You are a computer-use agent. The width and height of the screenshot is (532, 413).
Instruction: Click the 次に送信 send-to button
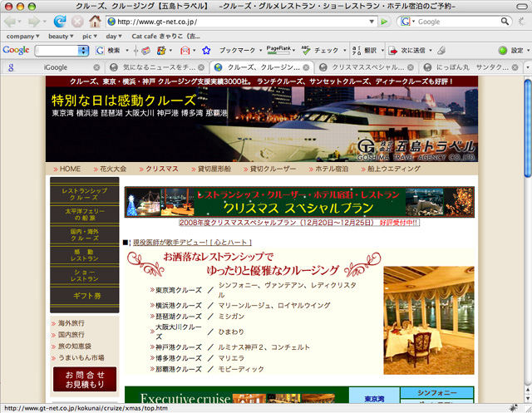[x=407, y=51]
